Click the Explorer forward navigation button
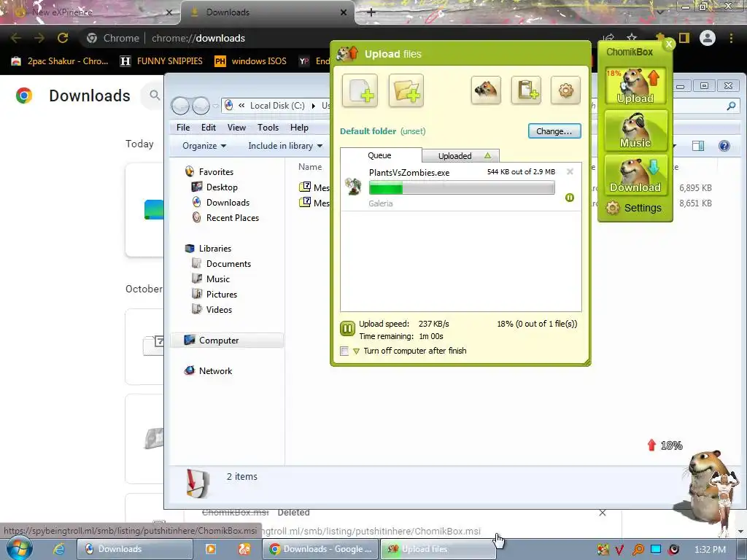The width and height of the screenshot is (747, 560). pos(201,105)
